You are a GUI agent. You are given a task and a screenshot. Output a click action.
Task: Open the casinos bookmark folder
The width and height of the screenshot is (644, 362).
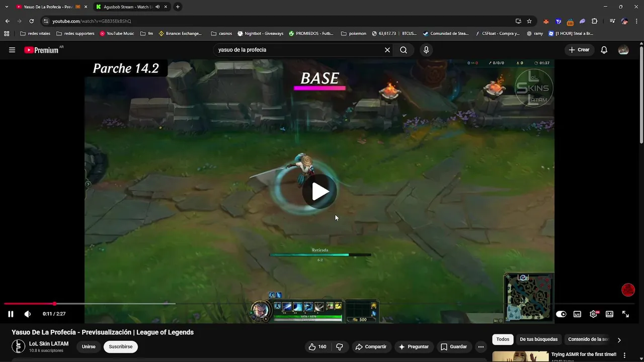click(221, 34)
